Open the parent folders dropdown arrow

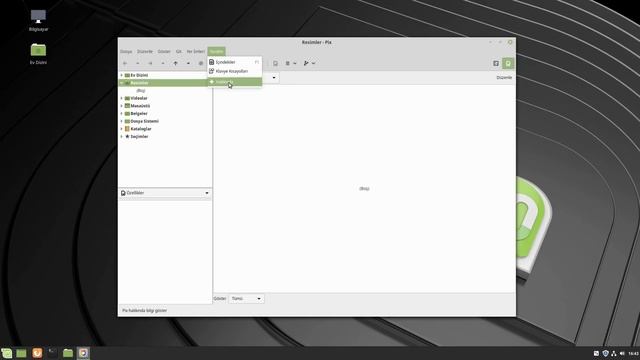pyautogui.click(x=188, y=63)
